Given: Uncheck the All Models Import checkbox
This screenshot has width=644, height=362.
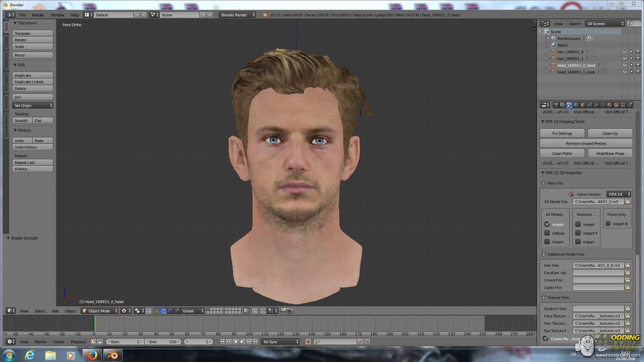Looking at the screenshot, I should pos(547,224).
